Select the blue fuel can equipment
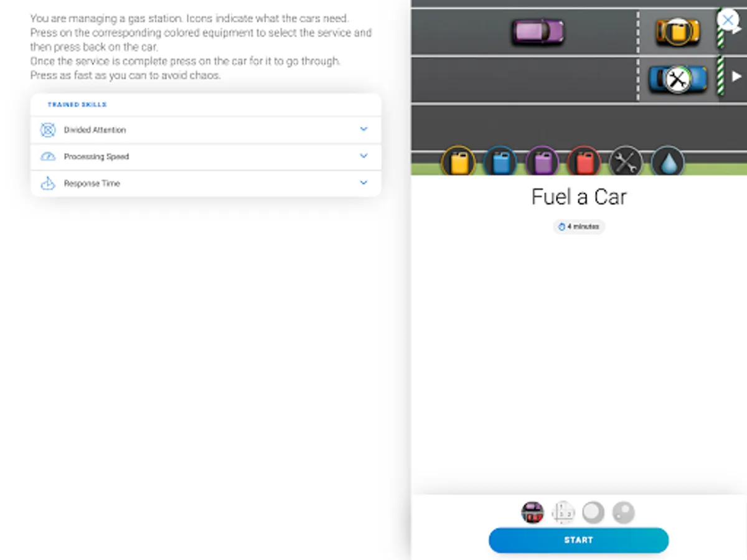This screenshot has width=747, height=560. point(500,161)
